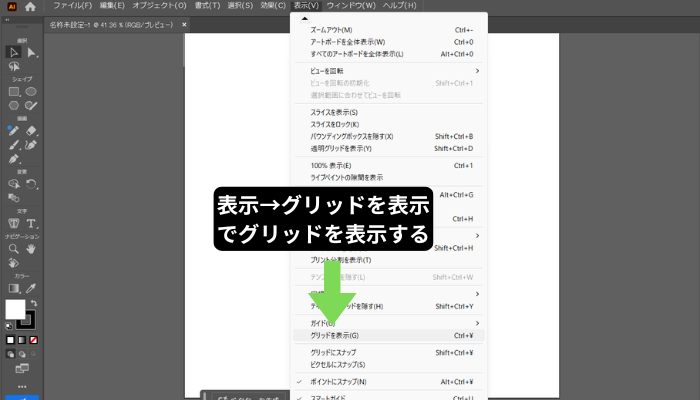Select the Rotate tool

pyautogui.click(x=31, y=184)
